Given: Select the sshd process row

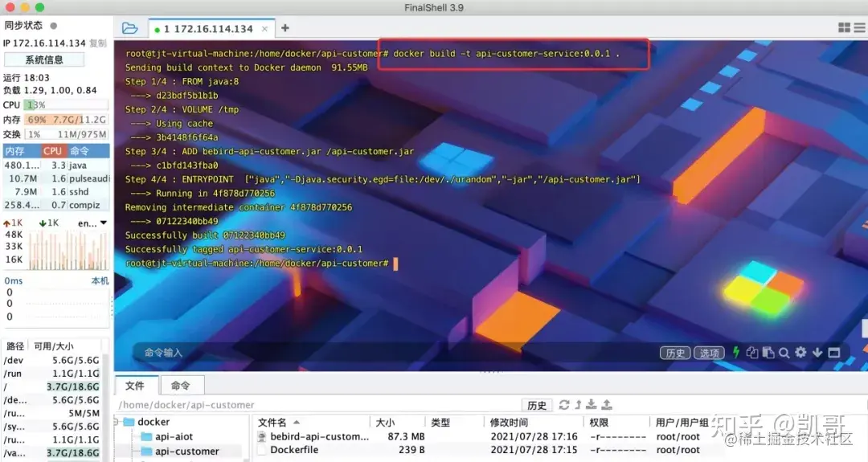Looking at the screenshot, I should coord(55,191).
